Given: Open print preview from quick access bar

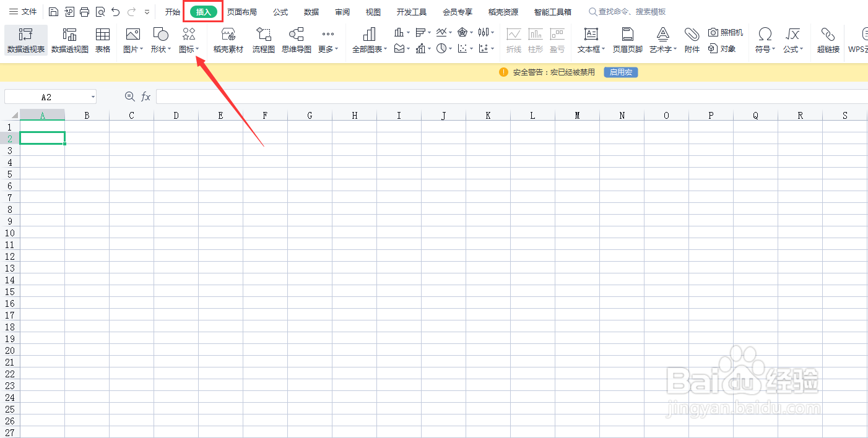Looking at the screenshot, I should (x=100, y=12).
